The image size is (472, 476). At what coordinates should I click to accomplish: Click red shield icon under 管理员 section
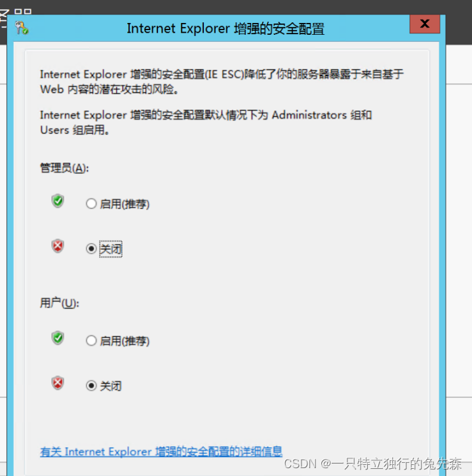[58, 246]
